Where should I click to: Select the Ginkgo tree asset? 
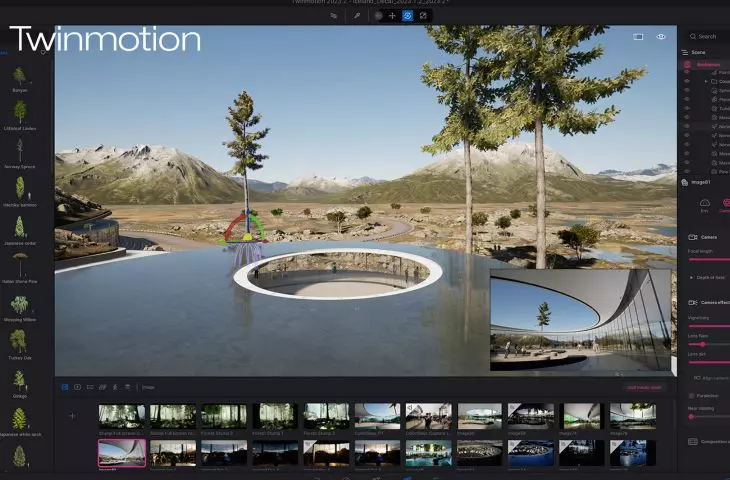pyautogui.click(x=20, y=384)
